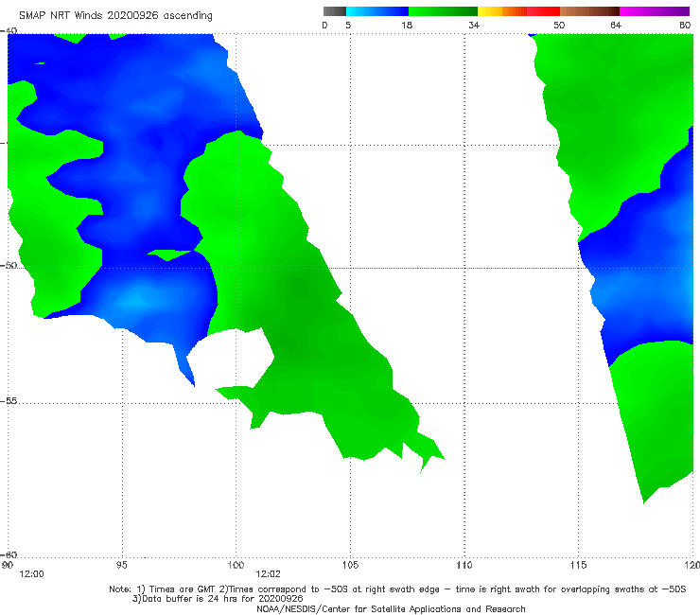Click the longitude label '110'

click(x=464, y=565)
